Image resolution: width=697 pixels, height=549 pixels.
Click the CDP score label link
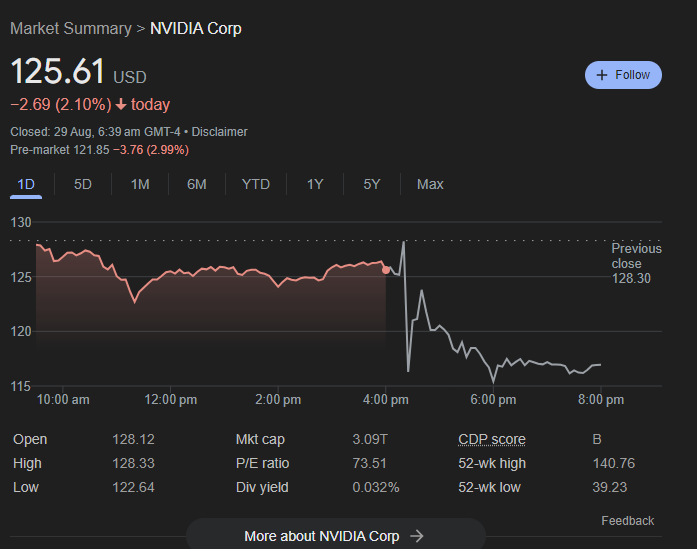tap(492, 439)
